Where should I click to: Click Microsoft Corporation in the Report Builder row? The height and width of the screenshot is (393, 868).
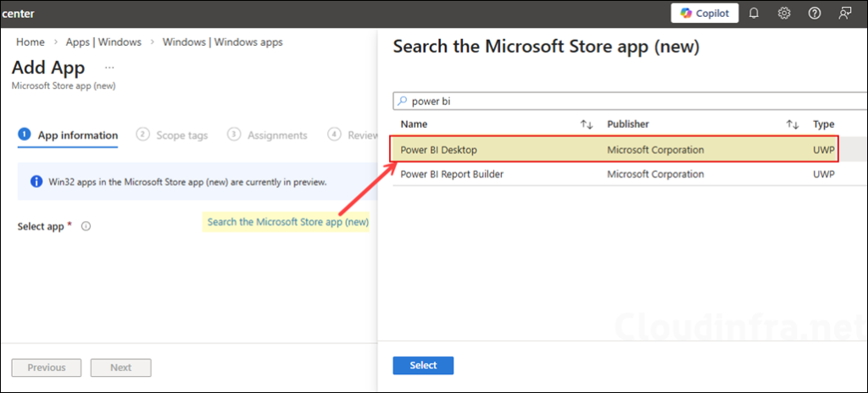tap(655, 174)
